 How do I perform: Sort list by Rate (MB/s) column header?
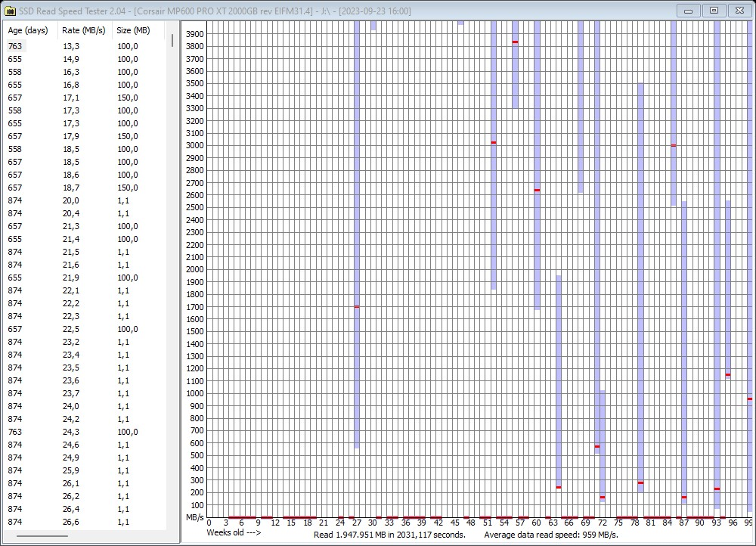(85, 30)
